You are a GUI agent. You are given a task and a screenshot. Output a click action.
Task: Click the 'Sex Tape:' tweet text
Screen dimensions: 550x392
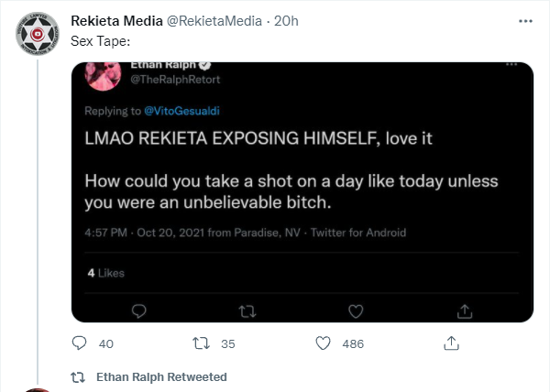click(101, 41)
